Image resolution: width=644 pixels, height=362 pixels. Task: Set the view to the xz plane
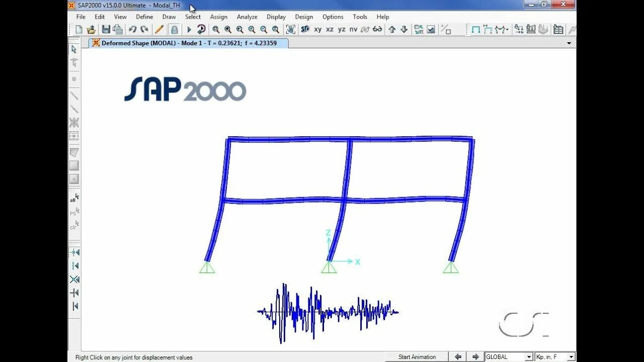330,30
